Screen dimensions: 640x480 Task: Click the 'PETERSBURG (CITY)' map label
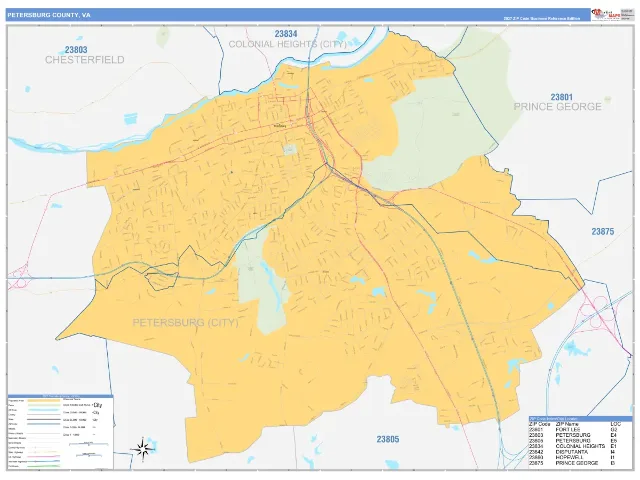[185, 323]
